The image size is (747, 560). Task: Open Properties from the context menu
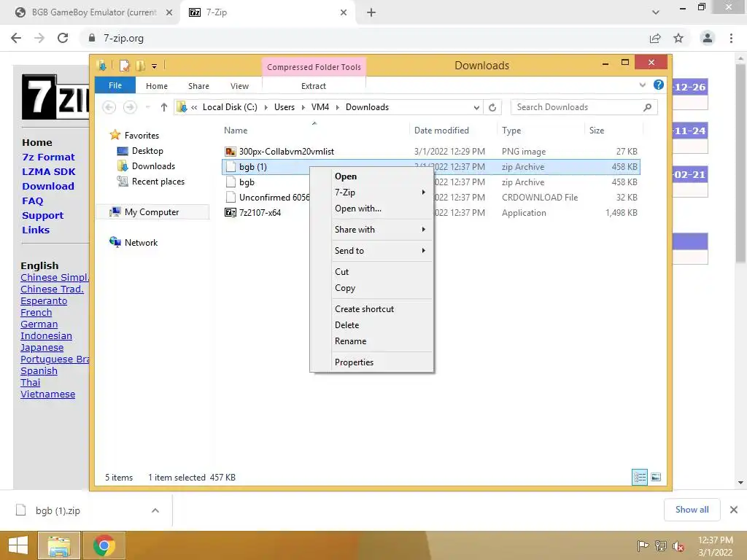coord(354,362)
